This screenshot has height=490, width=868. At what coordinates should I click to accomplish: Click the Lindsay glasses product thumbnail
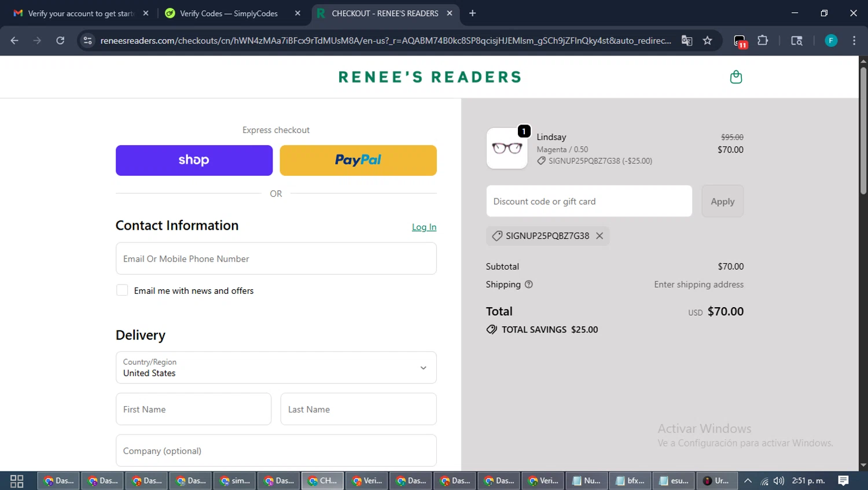(507, 148)
